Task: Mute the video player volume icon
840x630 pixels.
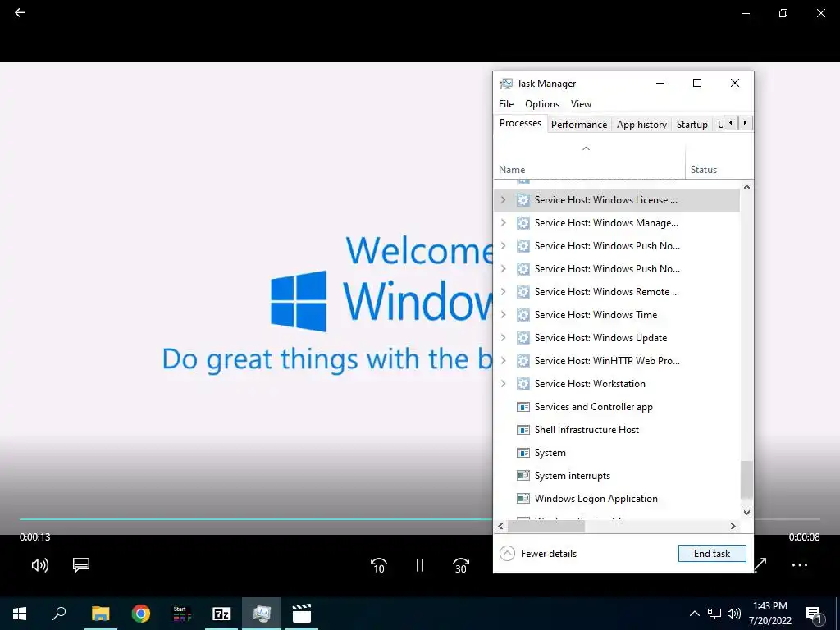Action: (x=39, y=564)
